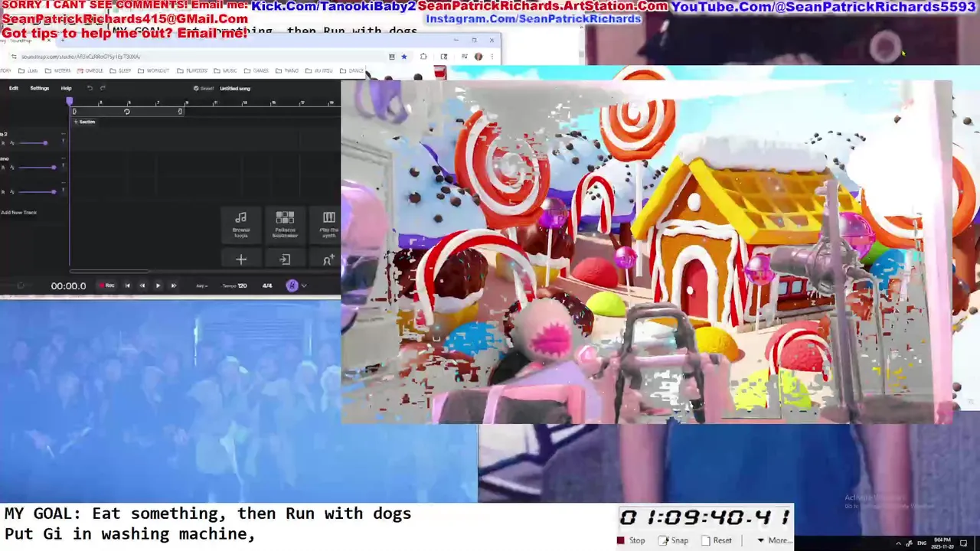The height and width of the screenshot is (551, 980).
Task: Play the song
Action: click(158, 285)
